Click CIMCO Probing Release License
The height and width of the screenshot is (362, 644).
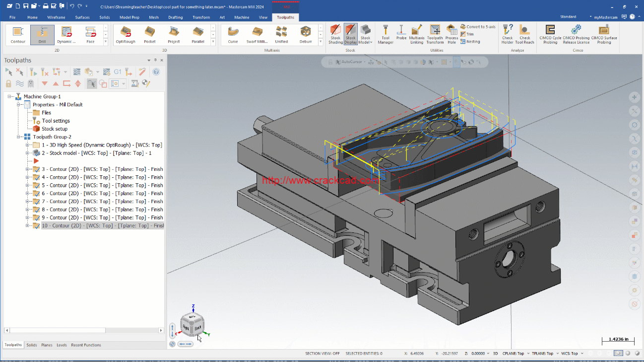[x=576, y=34]
